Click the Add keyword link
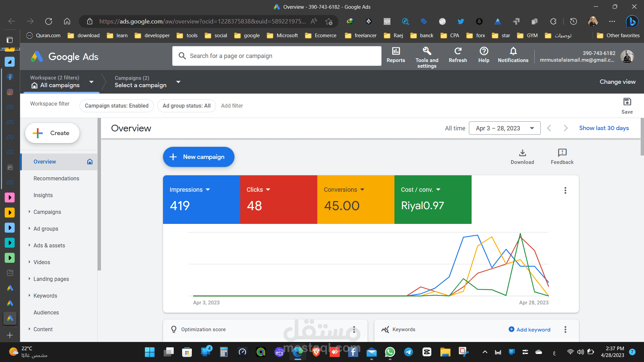Viewport: 644px width, 362px height. 530,329
